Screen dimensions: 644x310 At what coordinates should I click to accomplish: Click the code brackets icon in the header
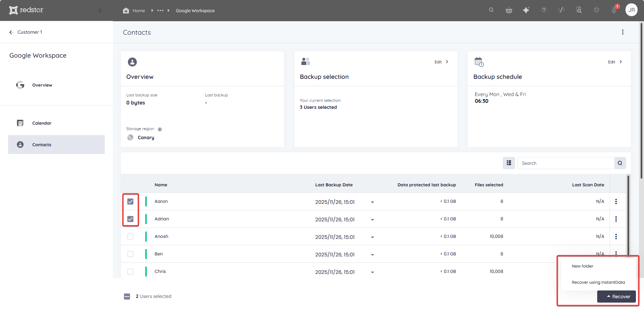pos(561,10)
